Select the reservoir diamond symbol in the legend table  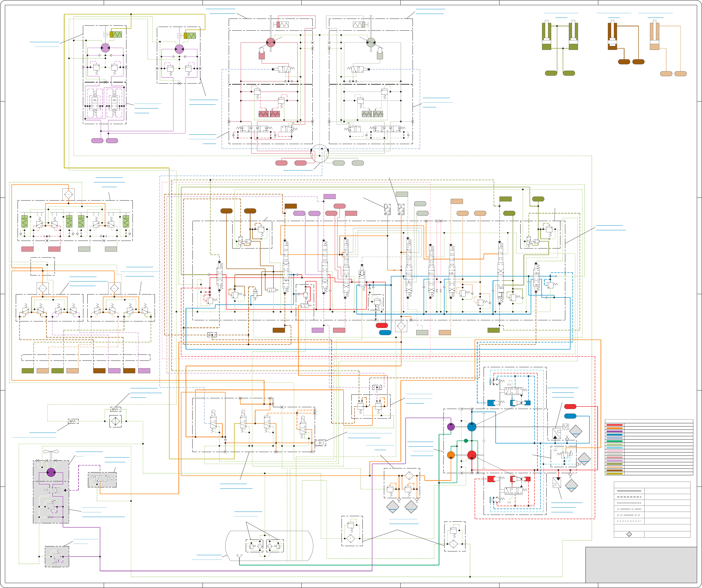pos(629,534)
